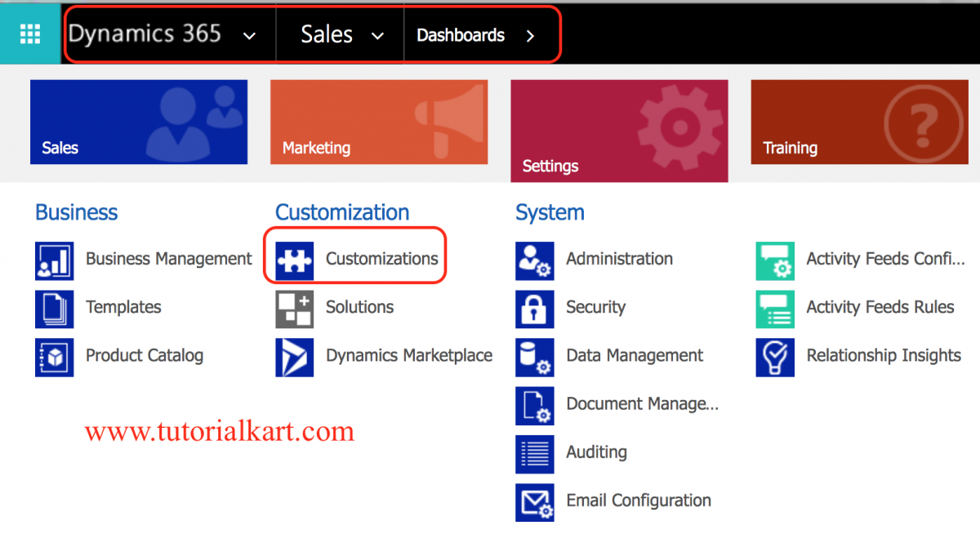Expand the Sales dropdown chevron in navbar
Viewport: 980px width, 543px height.
pyautogui.click(x=377, y=35)
